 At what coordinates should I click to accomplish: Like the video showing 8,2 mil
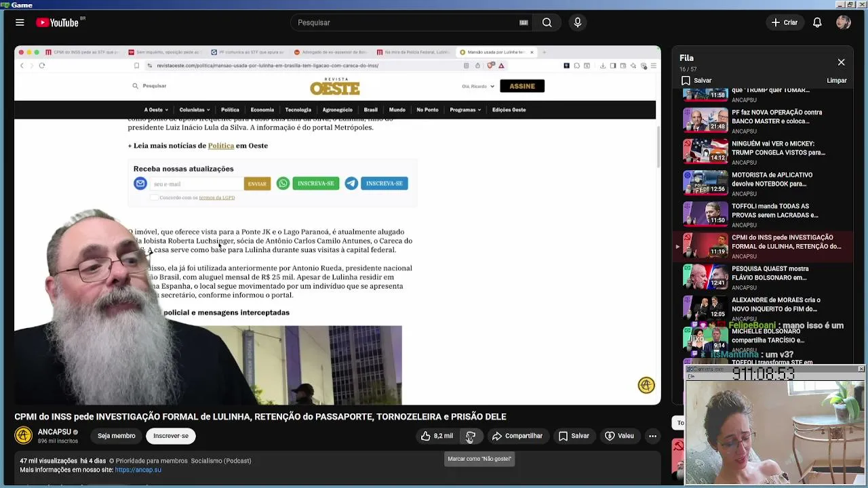(x=436, y=436)
